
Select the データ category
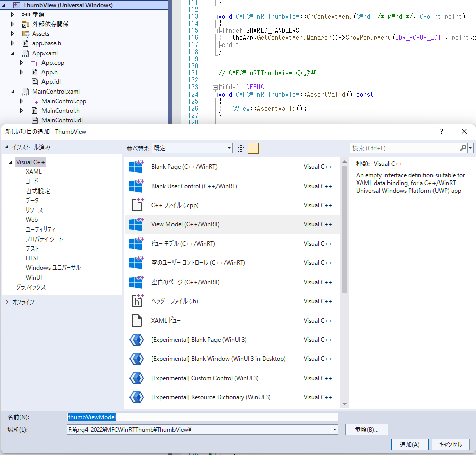pos(32,201)
